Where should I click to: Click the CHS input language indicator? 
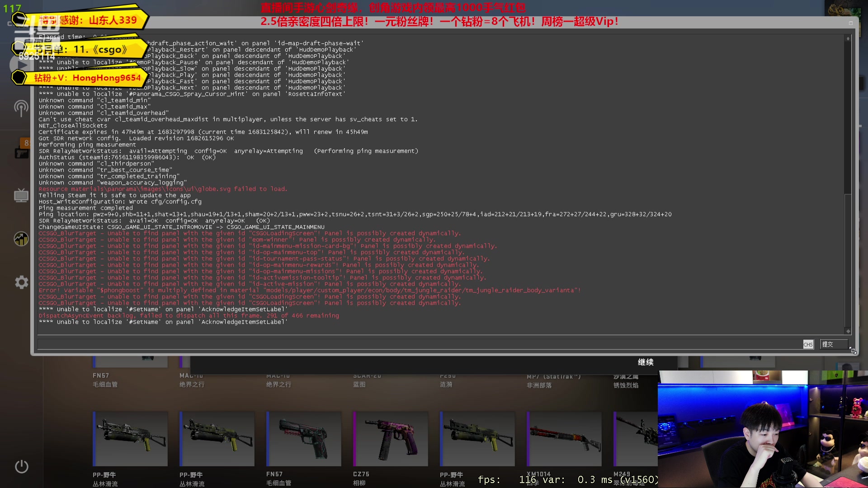pos(808,344)
